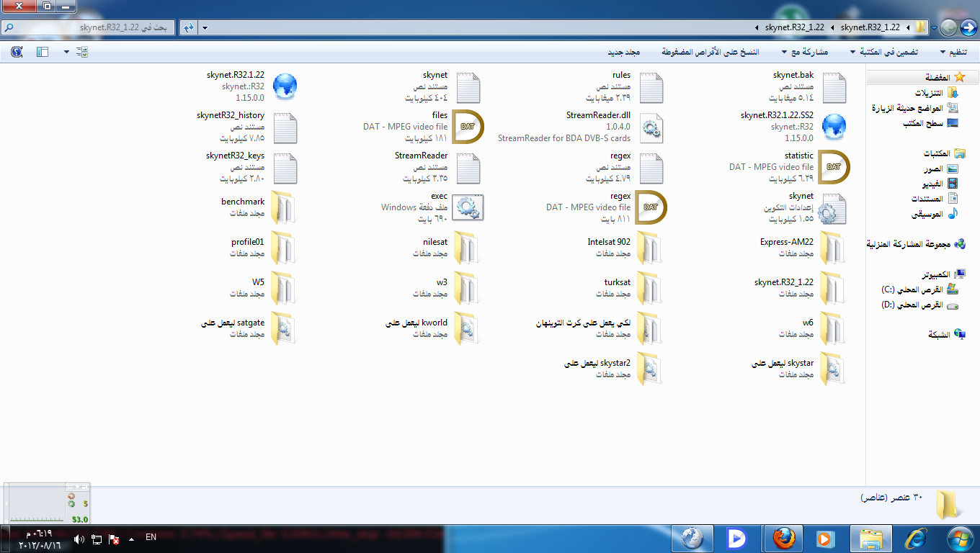Open the recent pages dropdown arrow
Viewport: 980px width, 553px height.
(934, 28)
